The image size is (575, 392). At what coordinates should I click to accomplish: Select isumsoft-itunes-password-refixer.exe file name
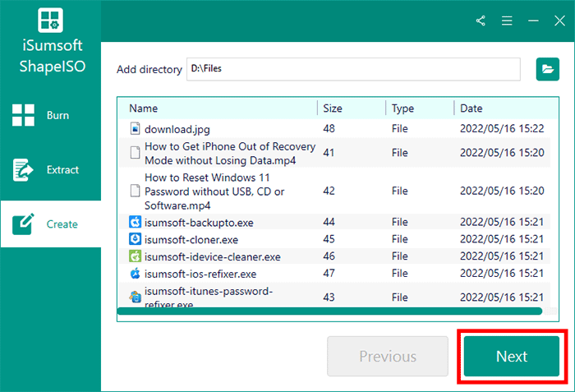point(209,297)
